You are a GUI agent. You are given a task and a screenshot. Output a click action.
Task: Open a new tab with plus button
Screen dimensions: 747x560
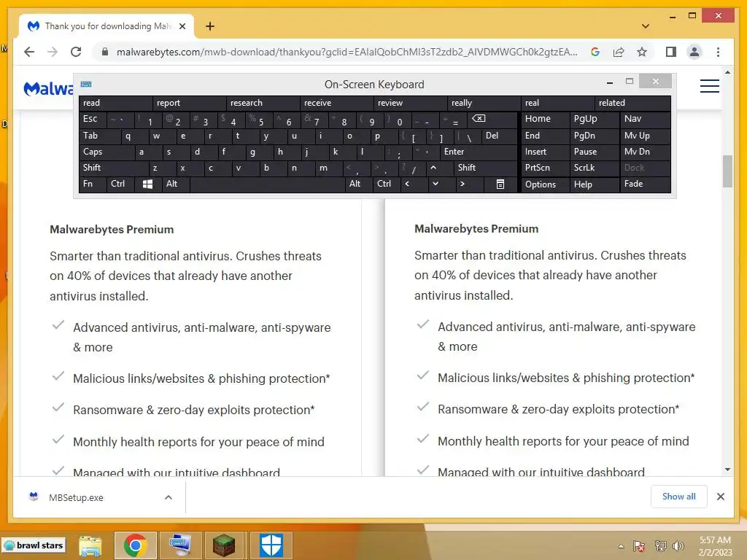[210, 26]
